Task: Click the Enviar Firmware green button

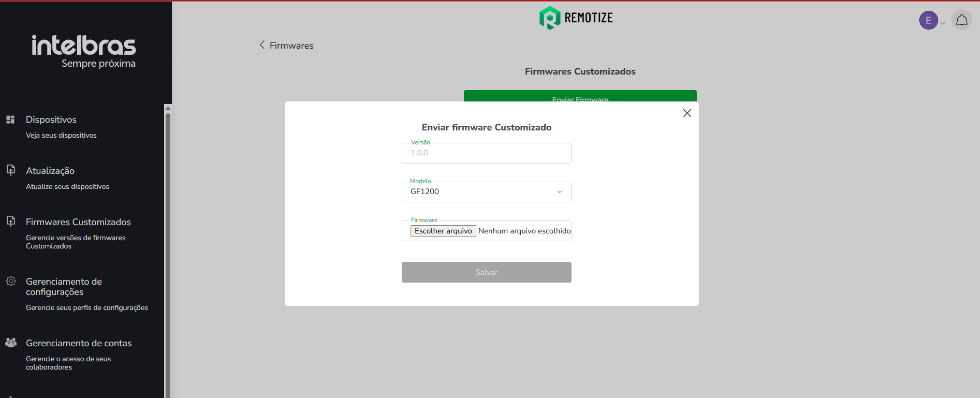Action: click(580, 96)
